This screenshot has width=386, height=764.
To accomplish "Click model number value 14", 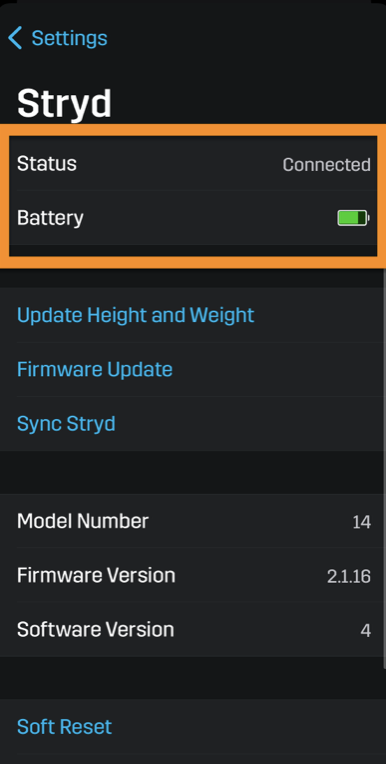I will (362, 522).
